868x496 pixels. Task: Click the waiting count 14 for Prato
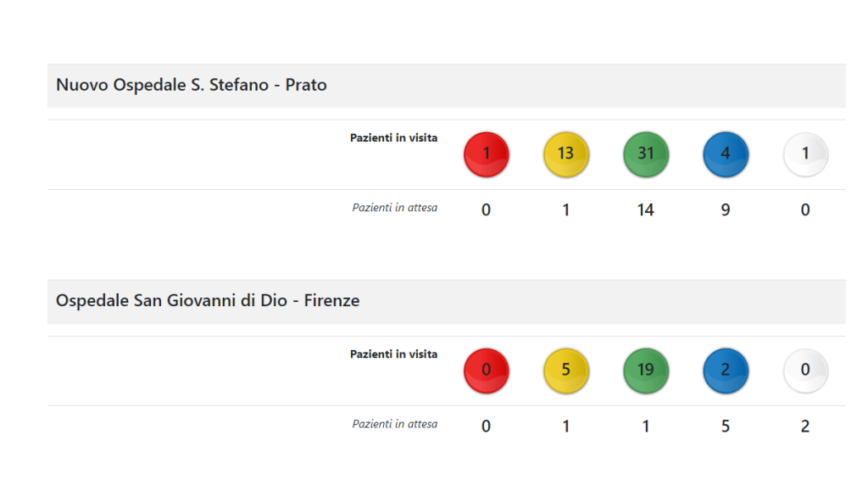(646, 210)
